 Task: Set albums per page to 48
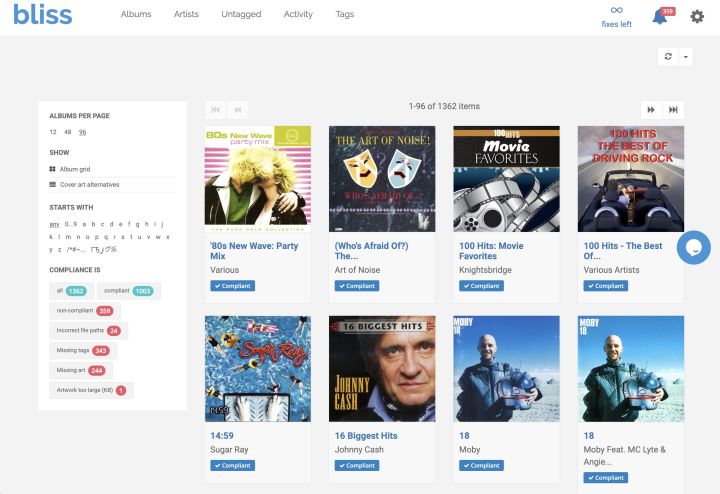(x=68, y=132)
